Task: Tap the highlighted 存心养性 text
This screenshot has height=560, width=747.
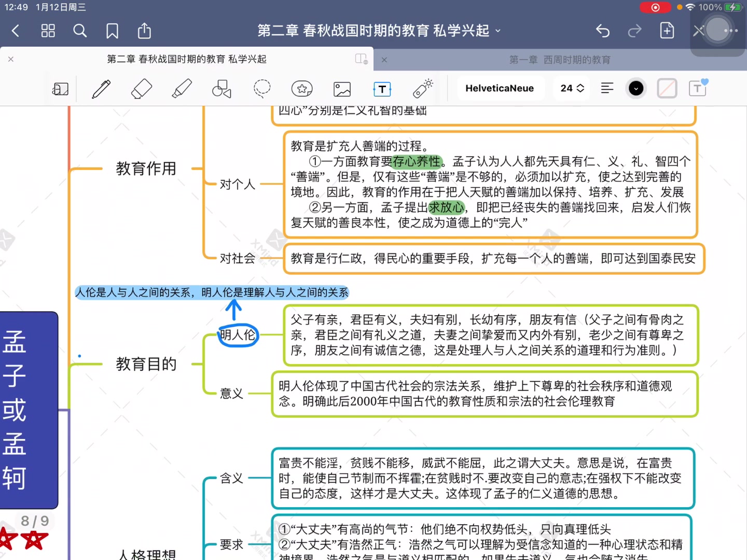Action: (x=417, y=162)
